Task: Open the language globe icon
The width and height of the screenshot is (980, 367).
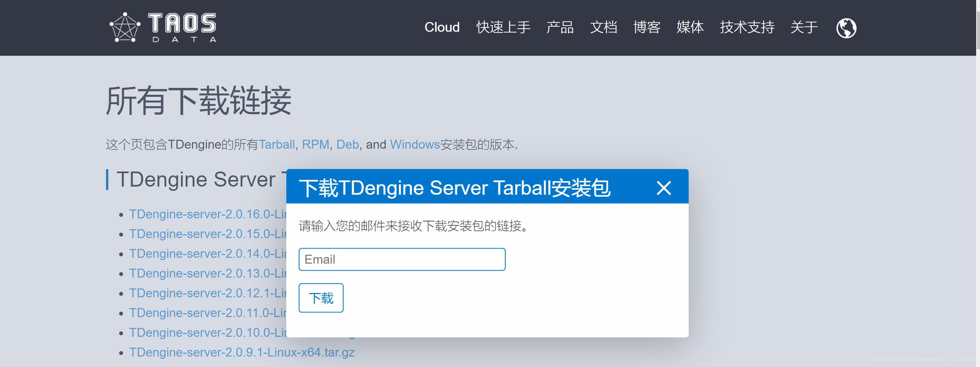Action: [846, 28]
